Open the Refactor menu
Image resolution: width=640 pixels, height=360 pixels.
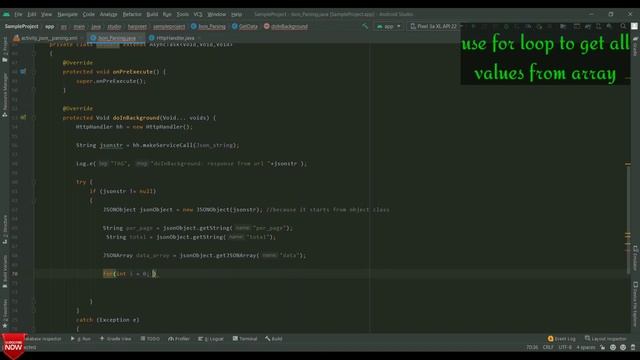coord(132,14)
